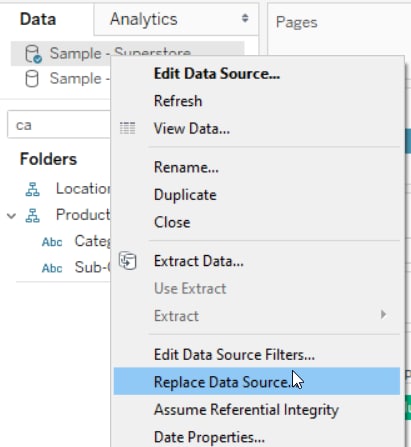Choose Duplicate from the context menu
This screenshot has width=411, height=447.
[x=185, y=195]
